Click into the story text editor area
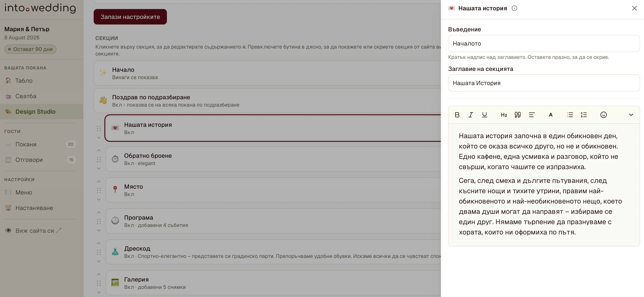The width and height of the screenshot is (644, 297). [x=544, y=184]
